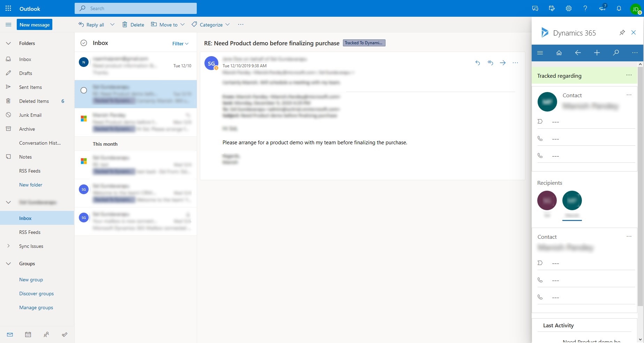Screen dimensions: 644x343
Task: Expand the Categorize dropdown
Action: click(227, 24)
